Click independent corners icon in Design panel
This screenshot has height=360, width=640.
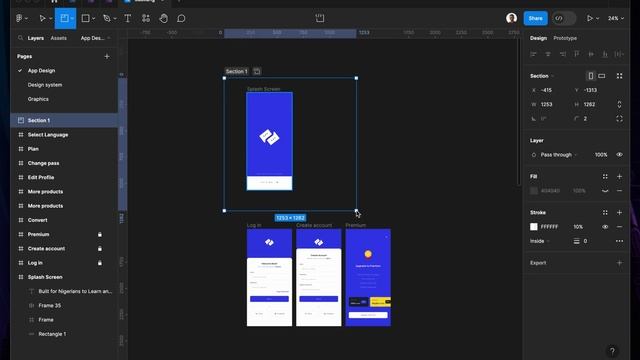[x=619, y=119]
